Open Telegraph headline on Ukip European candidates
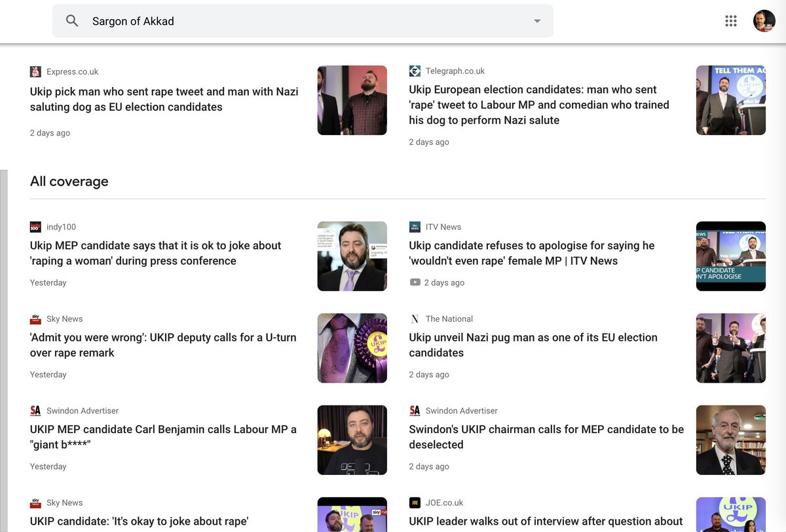Image resolution: width=786 pixels, height=532 pixels. (539, 105)
